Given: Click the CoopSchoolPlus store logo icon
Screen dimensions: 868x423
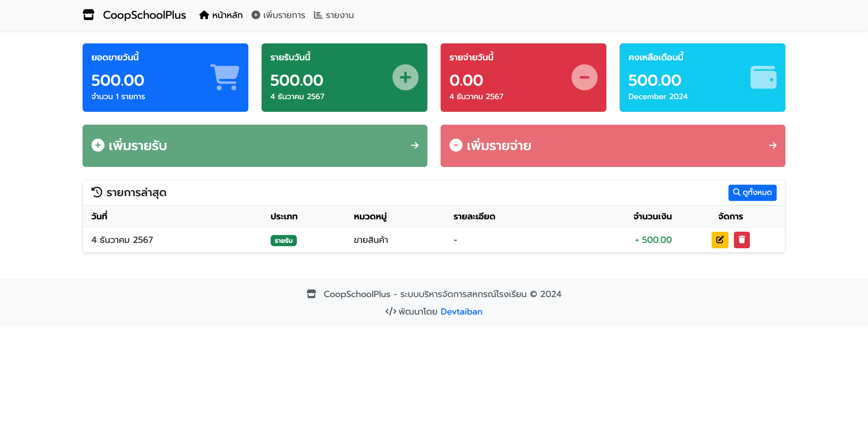Looking at the screenshot, I should pyautogui.click(x=88, y=15).
